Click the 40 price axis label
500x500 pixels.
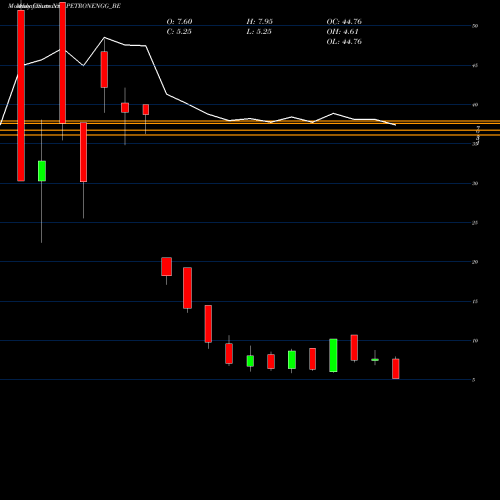point(475,105)
